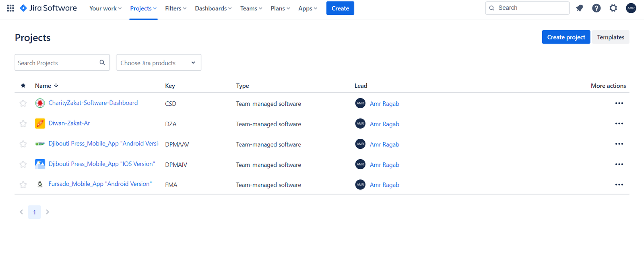Expand the Choose Jira products dropdown
Viewport: 644px width, 267px height.
159,63
